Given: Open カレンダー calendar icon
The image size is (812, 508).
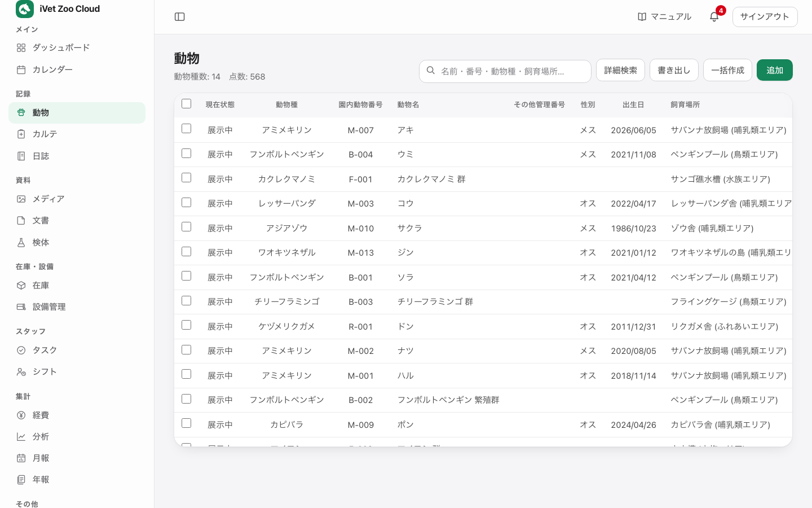Looking at the screenshot, I should [x=21, y=69].
